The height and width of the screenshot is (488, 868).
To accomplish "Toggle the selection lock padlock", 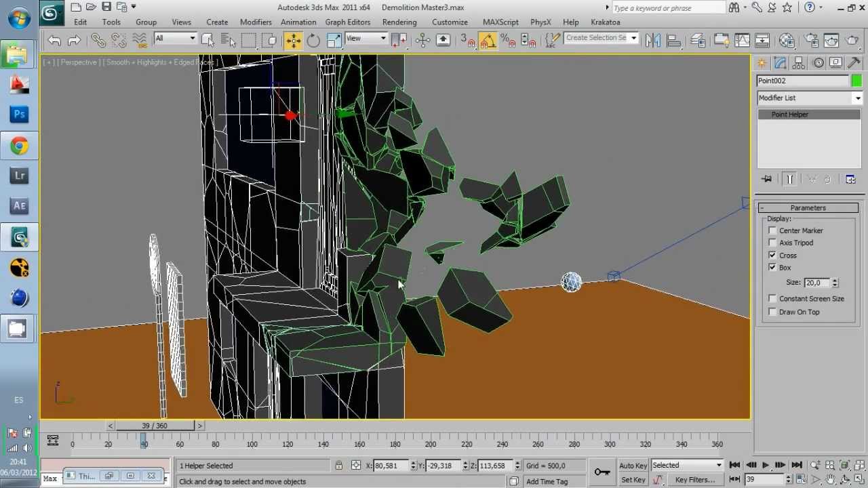I will (x=338, y=465).
